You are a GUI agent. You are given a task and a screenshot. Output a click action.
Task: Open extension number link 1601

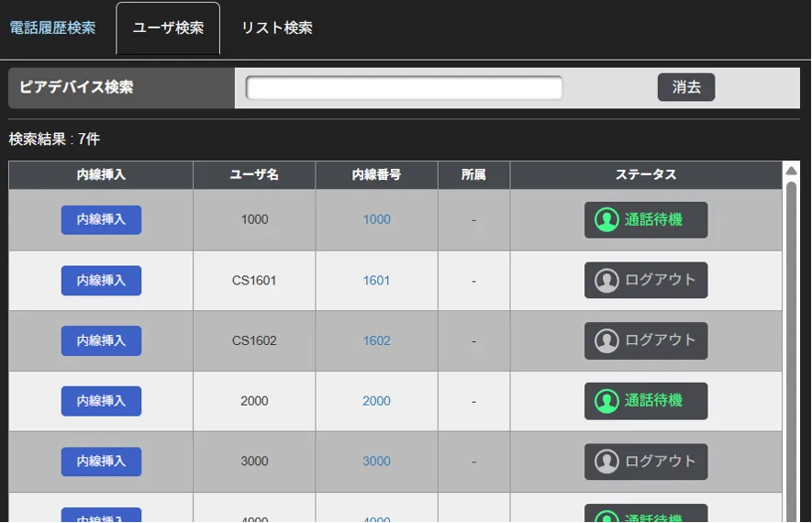pyautogui.click(x=376, y=281)
